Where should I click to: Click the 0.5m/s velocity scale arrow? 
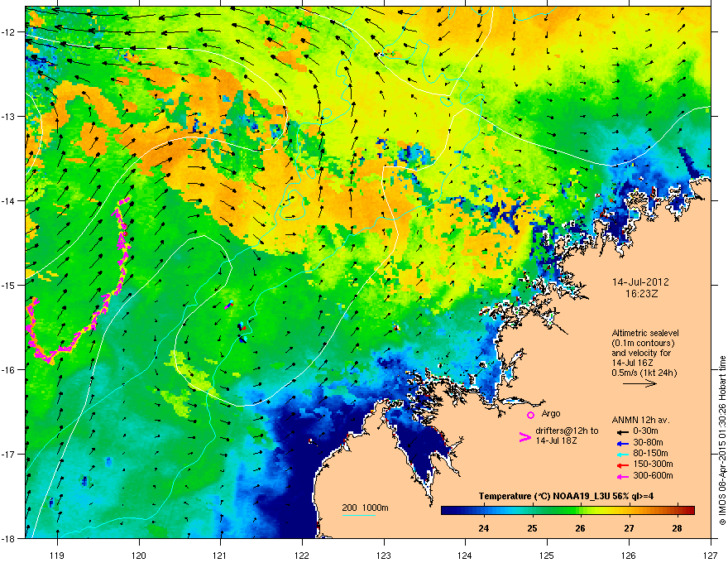click(x=639, y=383)
